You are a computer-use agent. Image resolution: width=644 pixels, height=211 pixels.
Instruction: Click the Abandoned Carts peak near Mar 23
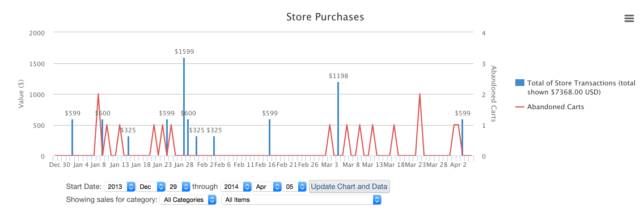[x=420, y=94]
